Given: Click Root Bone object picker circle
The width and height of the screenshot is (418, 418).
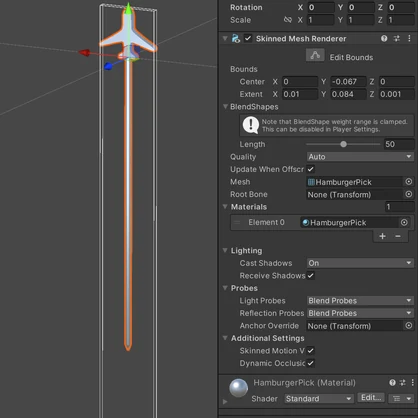Looking at the screenshot, I should tap(409, 194).
